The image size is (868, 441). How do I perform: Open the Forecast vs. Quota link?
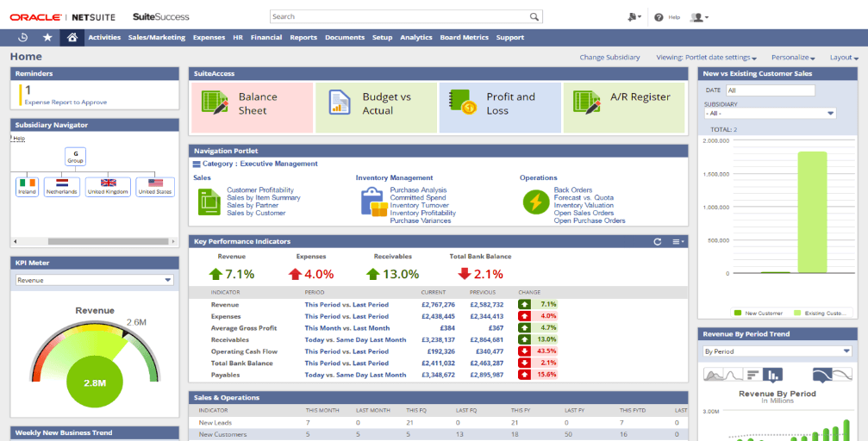584,197
